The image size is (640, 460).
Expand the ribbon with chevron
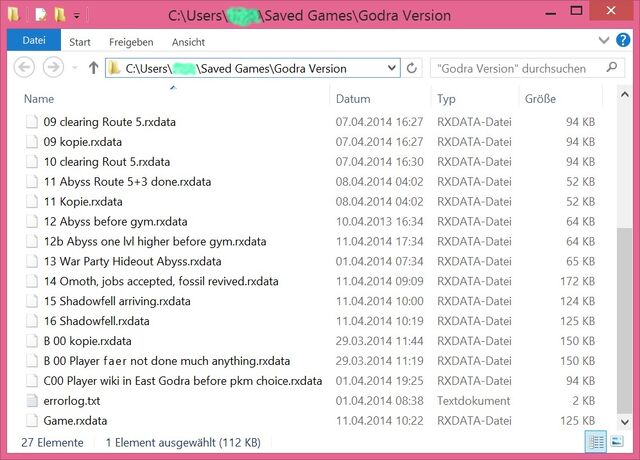(x=604, y=40)
